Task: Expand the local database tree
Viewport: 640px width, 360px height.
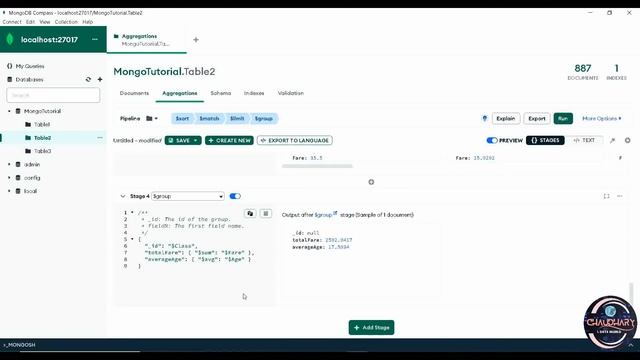Action: (x=9, y=191)
